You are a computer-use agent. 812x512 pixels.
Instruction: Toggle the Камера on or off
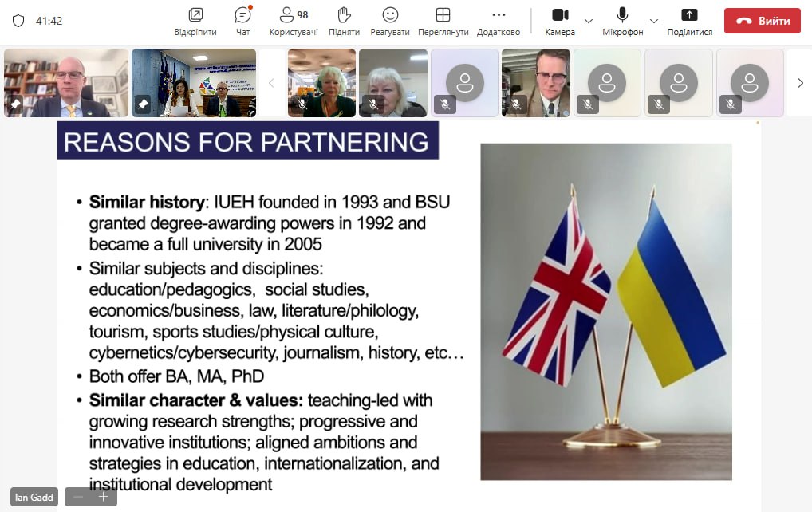(x=560, y=22)
